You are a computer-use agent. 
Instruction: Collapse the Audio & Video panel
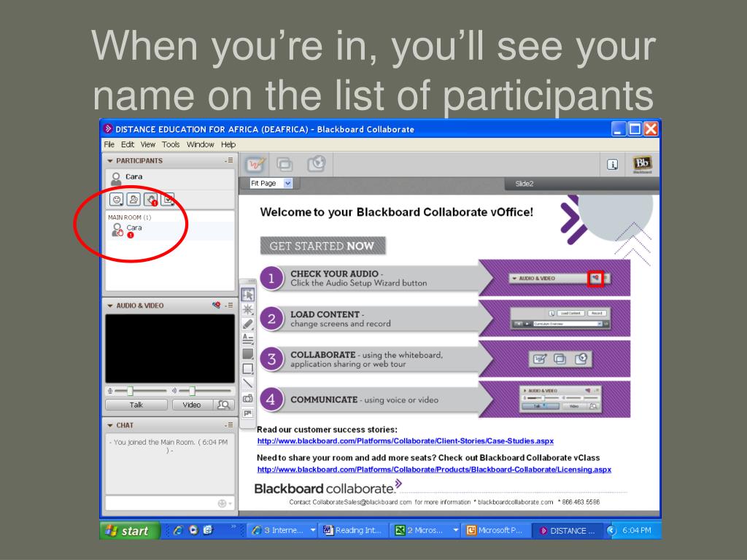[x=110, y=306]
